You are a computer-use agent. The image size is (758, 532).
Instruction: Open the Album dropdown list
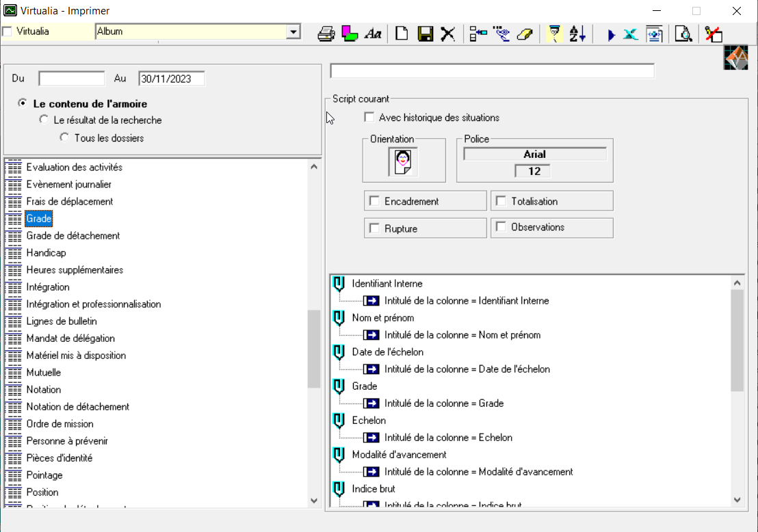293,31
